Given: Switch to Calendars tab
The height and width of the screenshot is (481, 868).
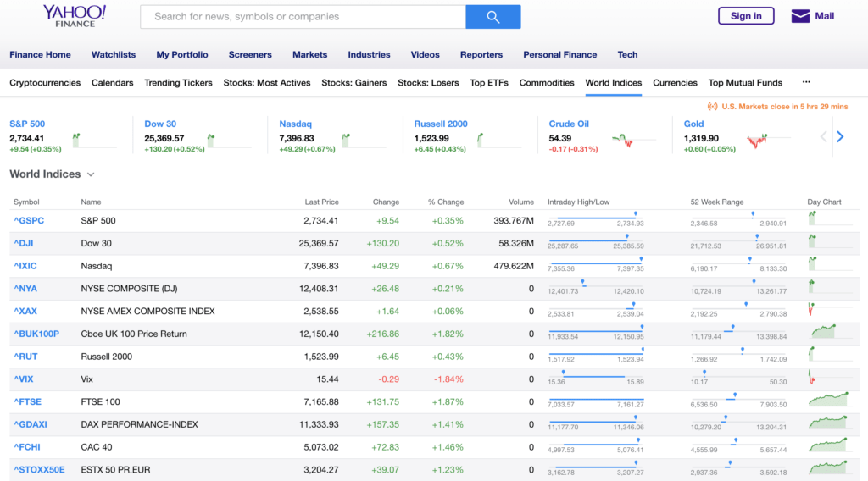Looking at the screenshot, I should click(x=113, y=83).
